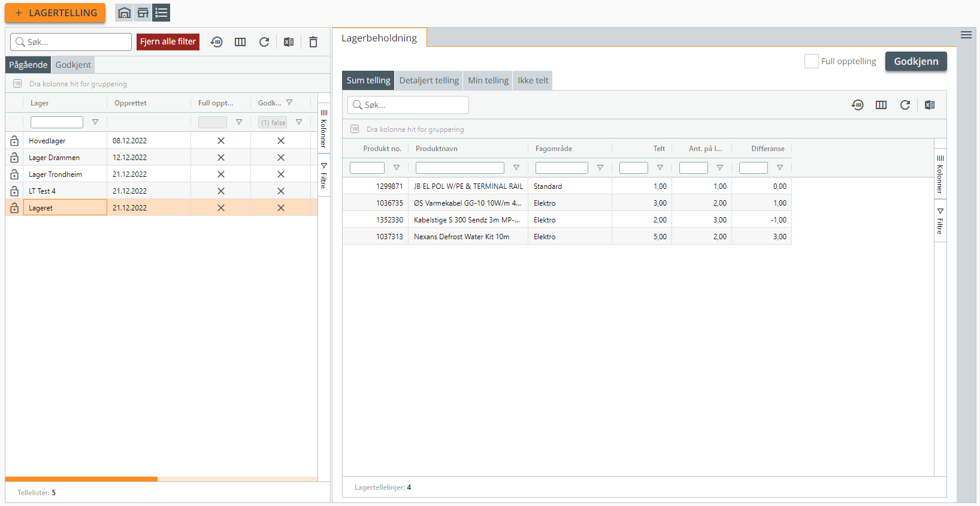The height and width of the screenshot is (506, 980).
Task: Toggle Full oppt. mark for LT Test 4
Action: click(x=221, y=191)
